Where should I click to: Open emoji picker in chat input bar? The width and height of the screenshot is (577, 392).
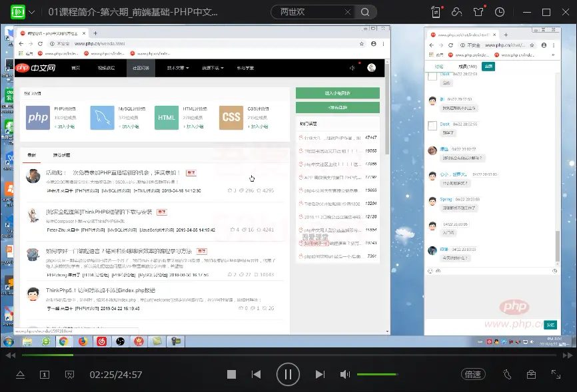[430, 271]
